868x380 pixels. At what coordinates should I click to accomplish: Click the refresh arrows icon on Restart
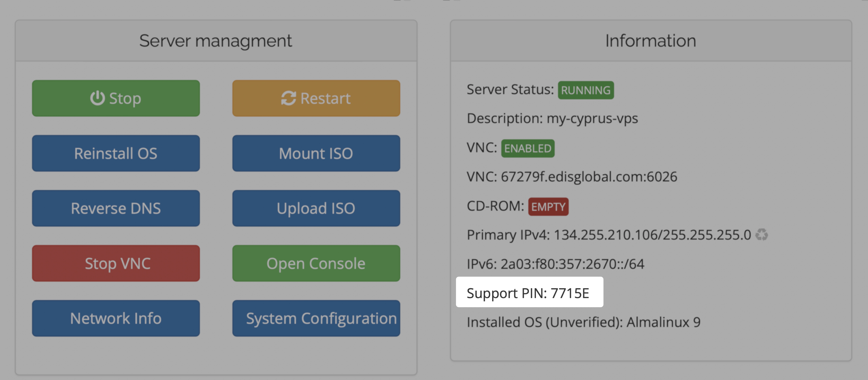(288, 98)
